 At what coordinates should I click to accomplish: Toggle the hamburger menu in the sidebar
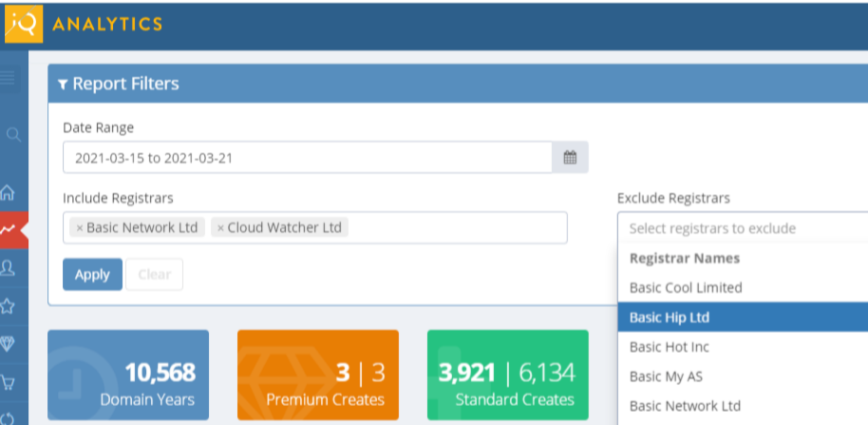[x=8, y=78]
